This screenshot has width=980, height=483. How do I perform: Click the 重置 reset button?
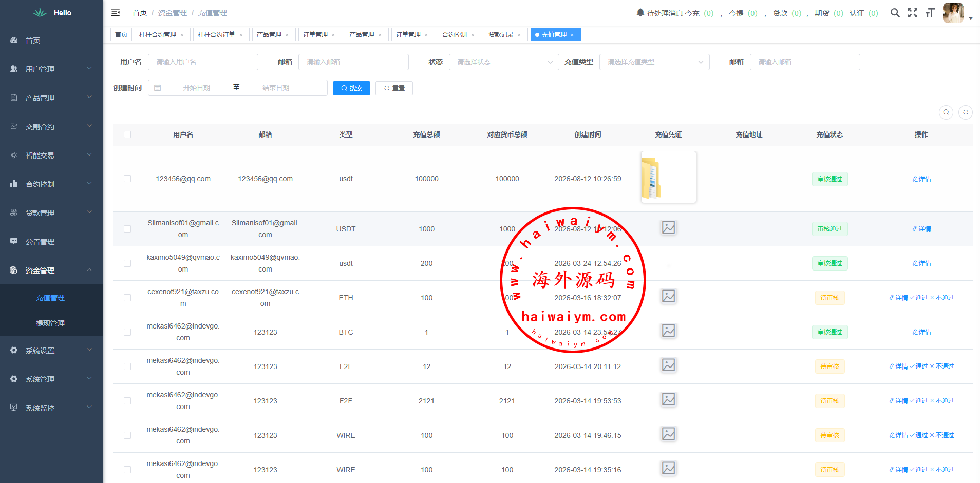394,88
